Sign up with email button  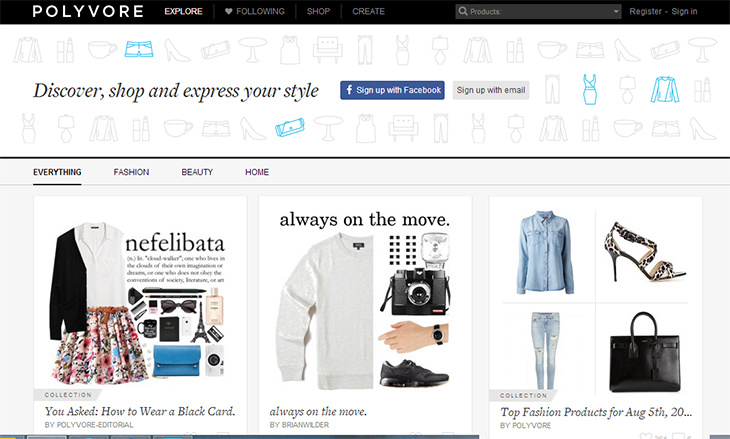[x=491, y=90]
